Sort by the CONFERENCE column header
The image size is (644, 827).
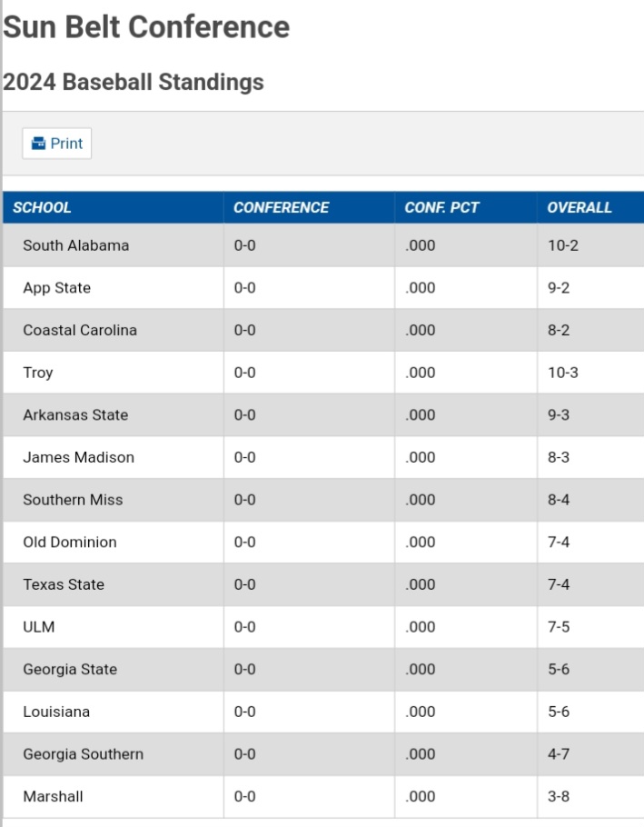281,207
